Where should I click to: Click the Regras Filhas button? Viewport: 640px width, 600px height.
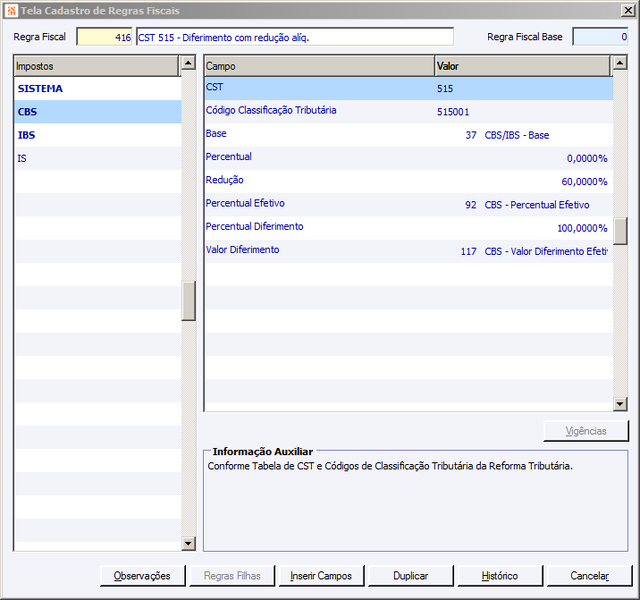232,576
